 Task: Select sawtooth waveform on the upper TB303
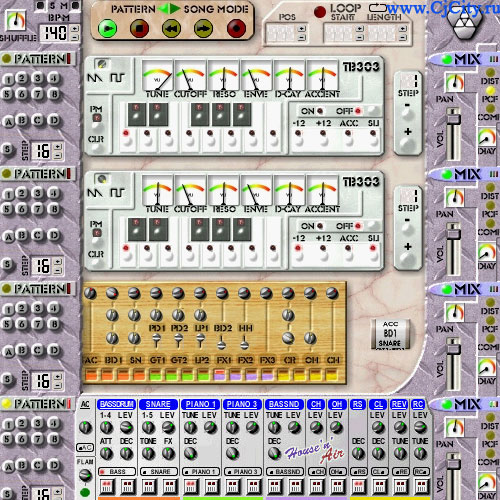coord(94,78)
